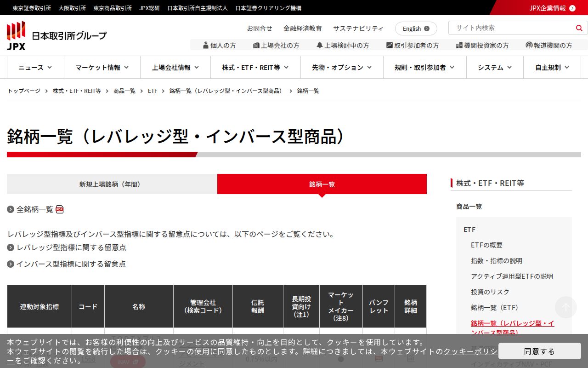This screenshot has height=368, width=588.
Task: Switch to the 新規上場銘柄（年間） tab
Action: point(112,184)
